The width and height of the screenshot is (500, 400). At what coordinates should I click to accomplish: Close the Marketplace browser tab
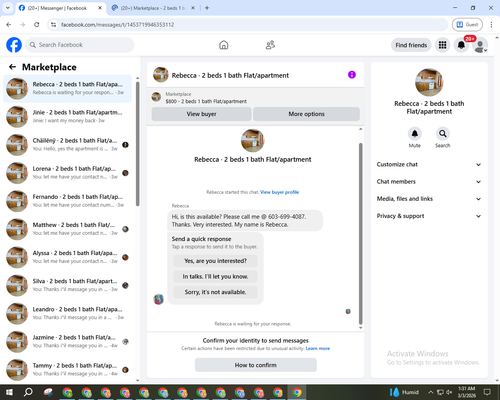click(193, 8)
